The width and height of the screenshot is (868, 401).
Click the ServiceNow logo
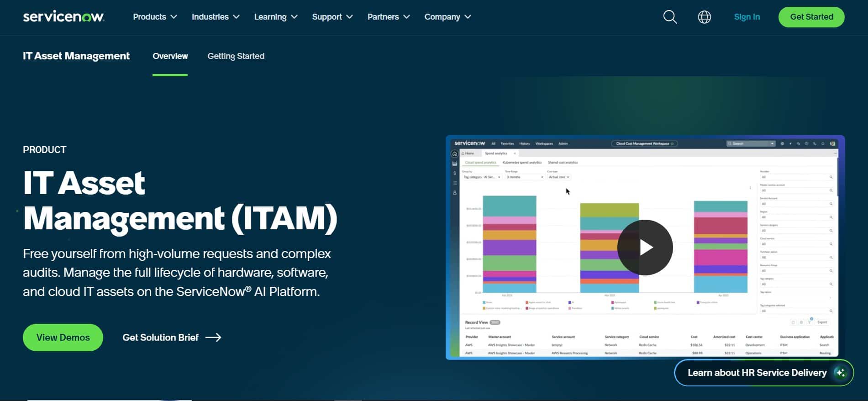click(63, 16)
